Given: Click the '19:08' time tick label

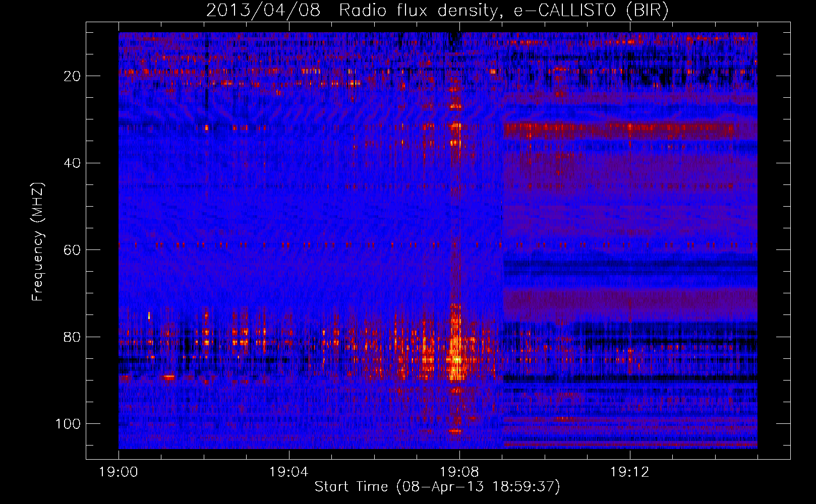Looking at the screenshot, I should (x=459, y=472).
